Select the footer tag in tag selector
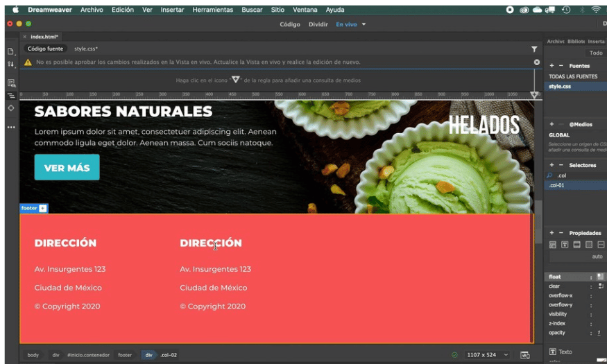The image size is (607, 364). click(x=125, y=355)
